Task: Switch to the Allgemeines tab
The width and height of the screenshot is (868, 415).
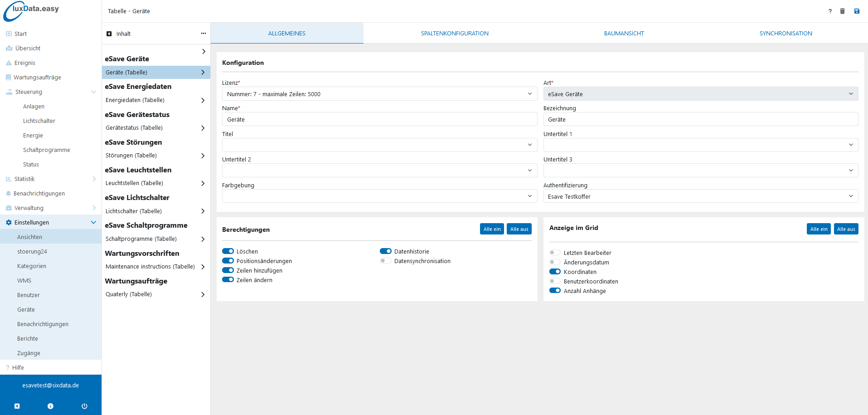Action: click(287, 33)
